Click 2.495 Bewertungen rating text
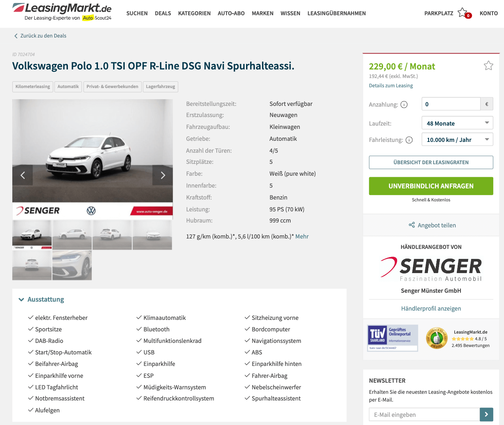The height and width of the screenshot is (425, 504). click(x=471, y=345)
